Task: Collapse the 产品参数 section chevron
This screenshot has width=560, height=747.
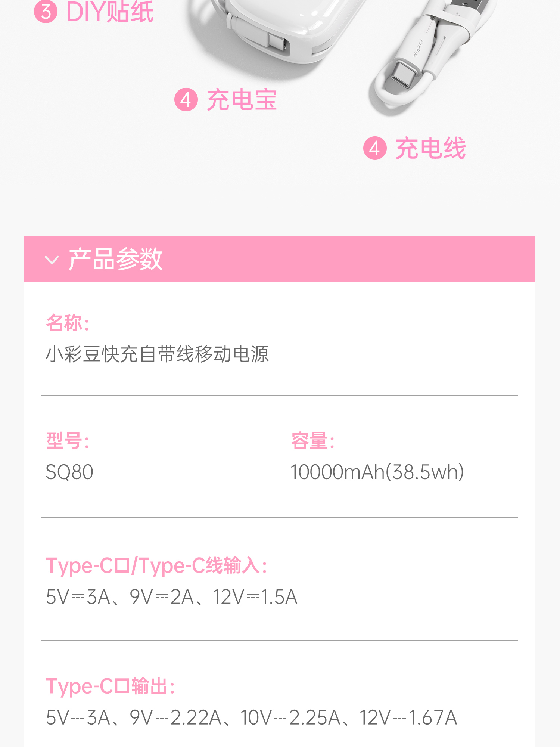Action: [x=52, y=260]
